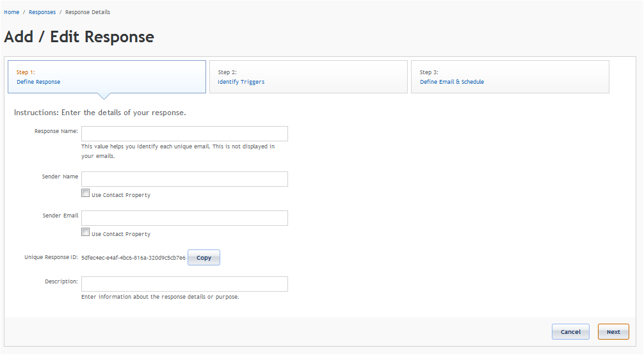Click the Define Email & Schedule link text
Viewport: 644px width, 355px height.
(x=452, y=82)
